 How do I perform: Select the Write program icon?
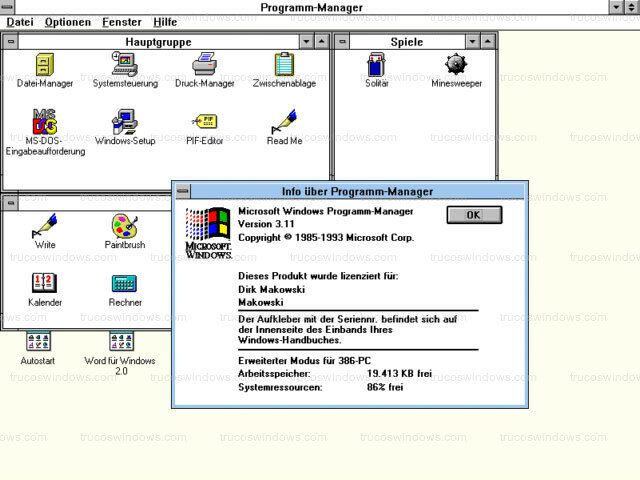44,226
